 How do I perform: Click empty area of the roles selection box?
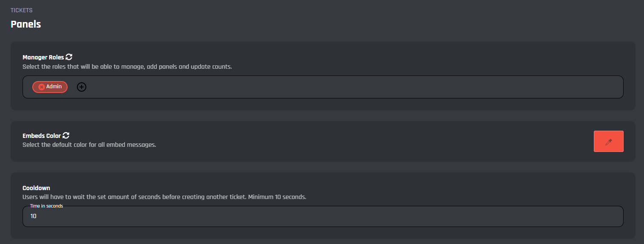point(340,87)
